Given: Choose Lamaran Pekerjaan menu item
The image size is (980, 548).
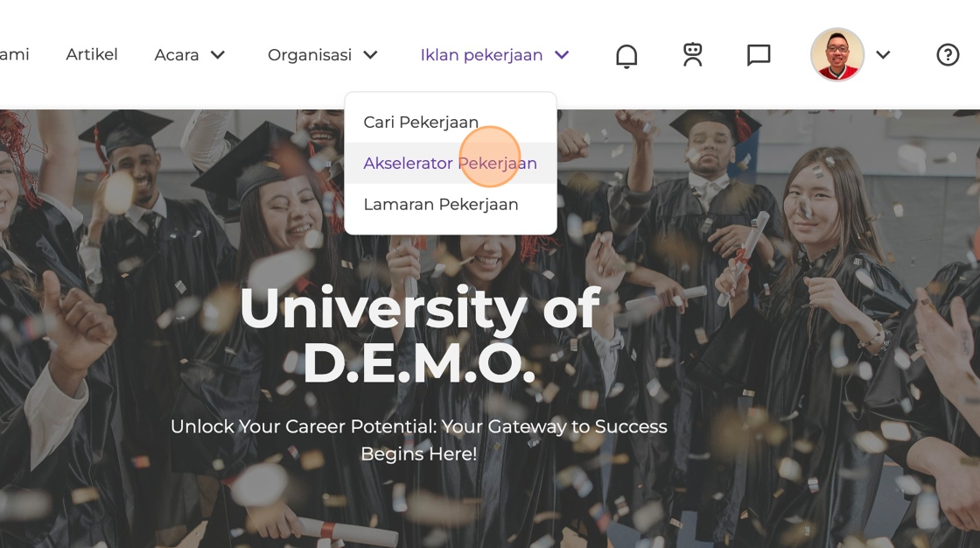Looking at the screenshot, I should [441, 204].
